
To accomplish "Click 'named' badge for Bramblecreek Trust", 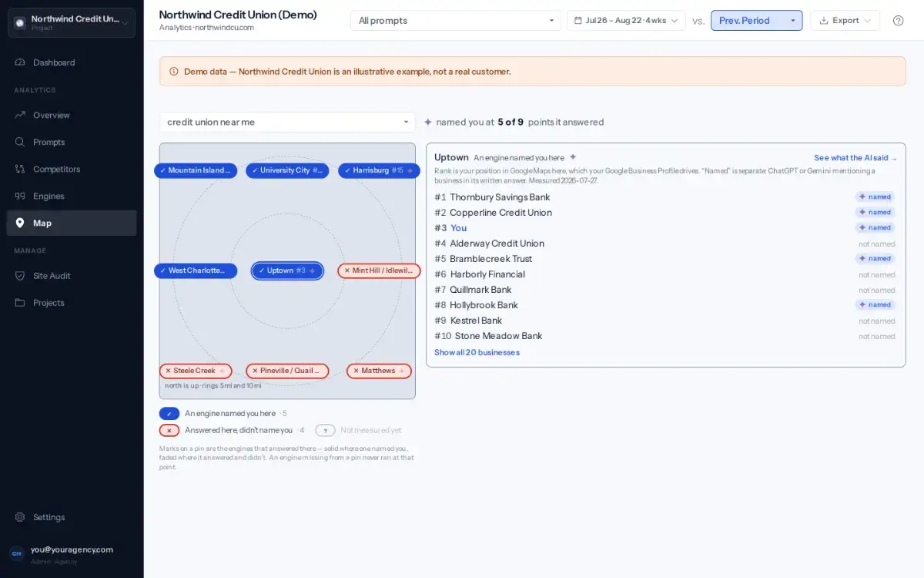I will (x=875, y=259).
